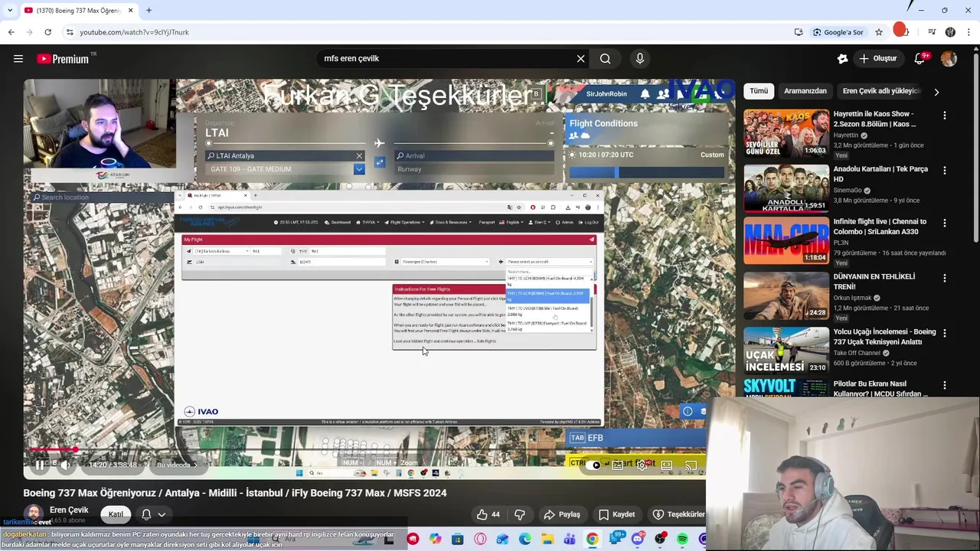Screen dimensions: 980x551
Task: Click the Kaydet save button
Action: click(616, 514)
